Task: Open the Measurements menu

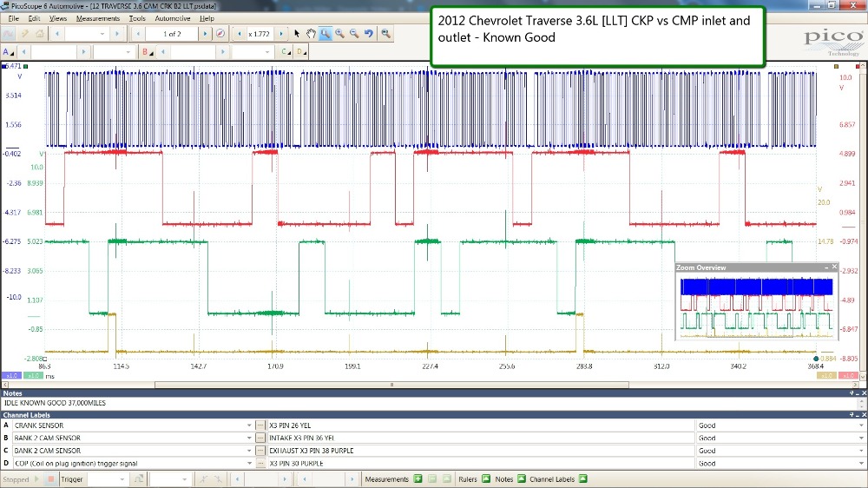Action: [x=97, y=17]
